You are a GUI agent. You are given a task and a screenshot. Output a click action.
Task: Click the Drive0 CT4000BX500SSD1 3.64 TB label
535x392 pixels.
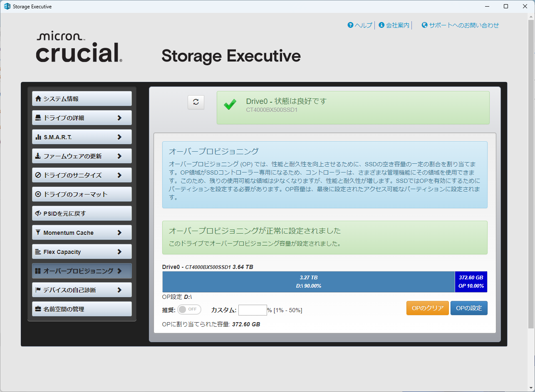point(208,267)
